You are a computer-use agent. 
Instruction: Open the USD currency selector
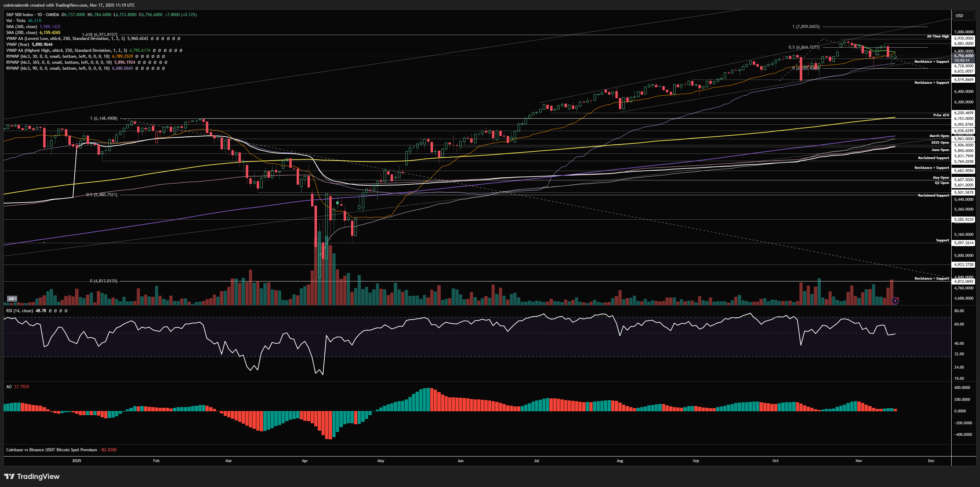coord(959,15)
